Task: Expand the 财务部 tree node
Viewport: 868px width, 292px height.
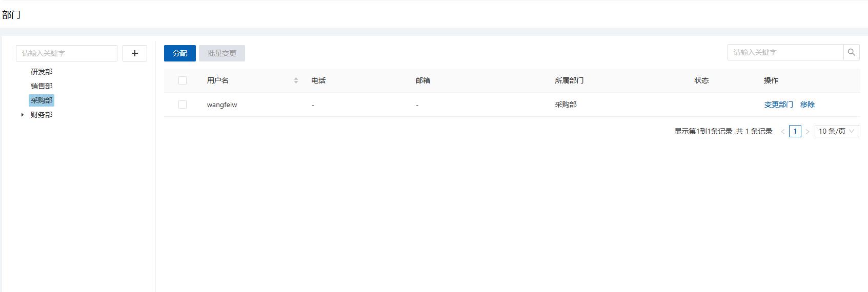Action: [x=23, y=115]
